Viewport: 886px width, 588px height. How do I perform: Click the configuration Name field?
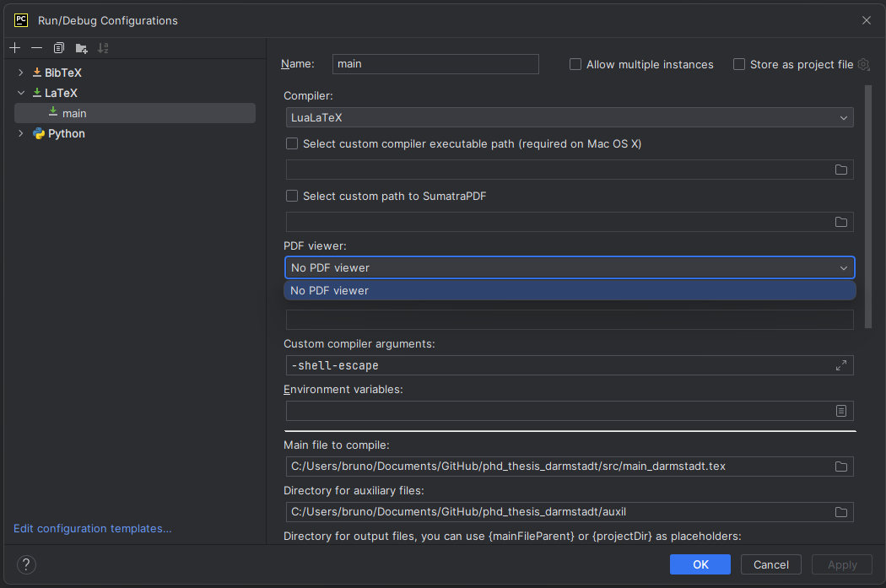click(435, 64)
